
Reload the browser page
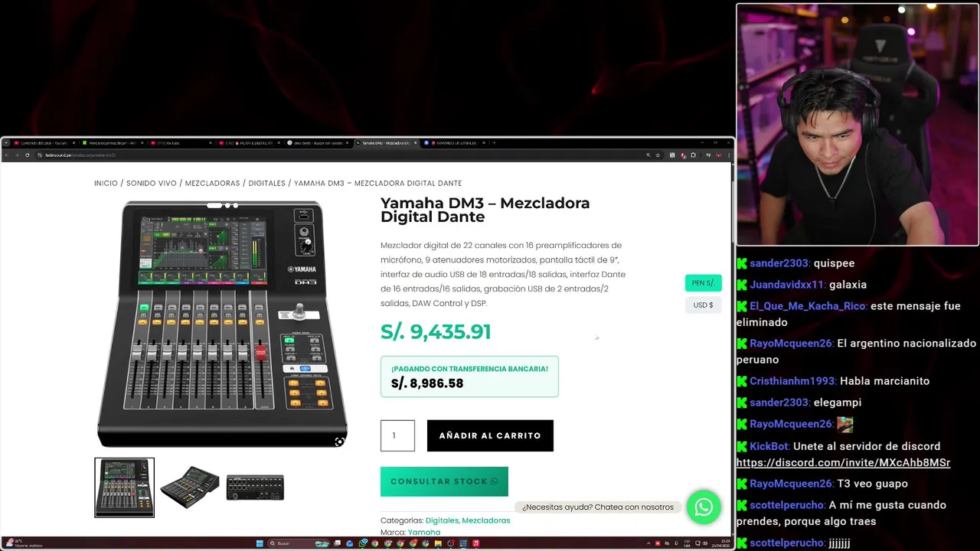[27, 155]
